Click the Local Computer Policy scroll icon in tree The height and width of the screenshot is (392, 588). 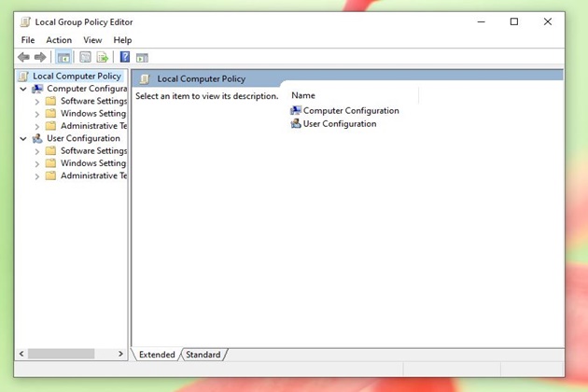coord(23,77)
